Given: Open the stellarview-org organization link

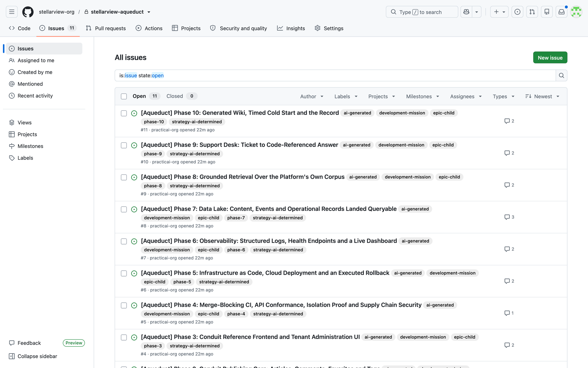Looking at the screenshot, I should point(57,12).
